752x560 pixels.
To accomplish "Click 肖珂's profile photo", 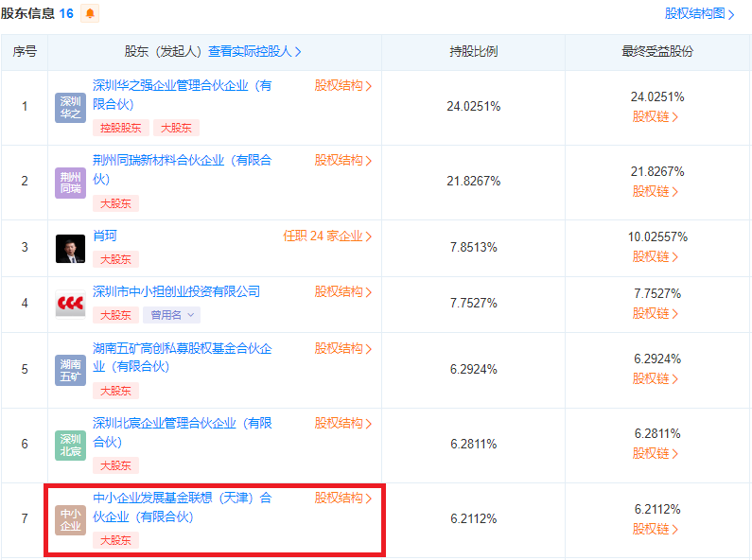I will (71, 248).
